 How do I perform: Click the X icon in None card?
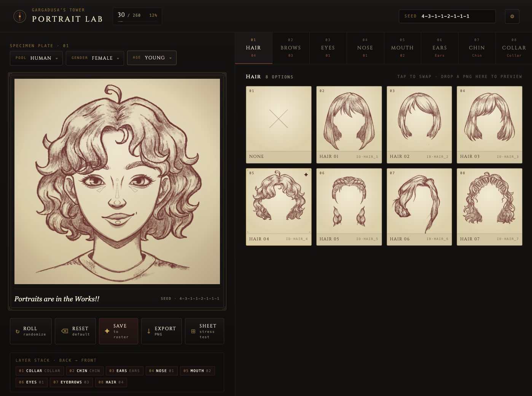[279, 119]
